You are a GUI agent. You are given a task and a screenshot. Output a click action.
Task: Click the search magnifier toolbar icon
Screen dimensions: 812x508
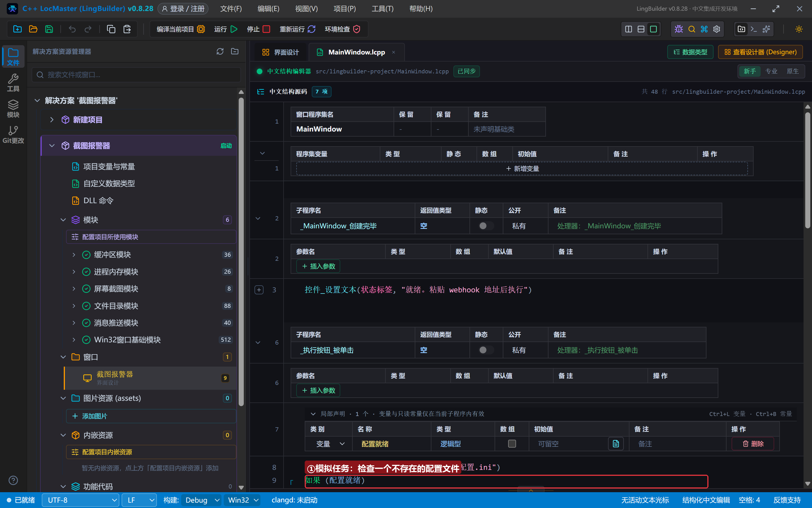tap(692, 29)
